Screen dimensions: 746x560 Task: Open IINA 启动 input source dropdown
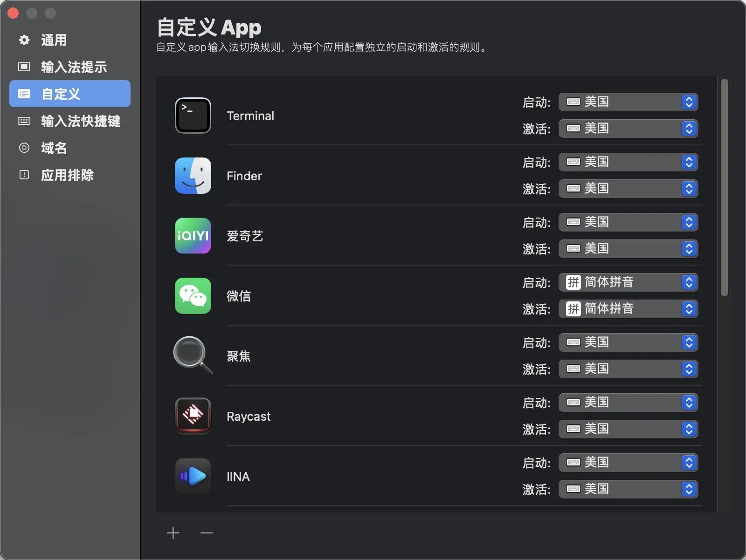coord(628,463)
